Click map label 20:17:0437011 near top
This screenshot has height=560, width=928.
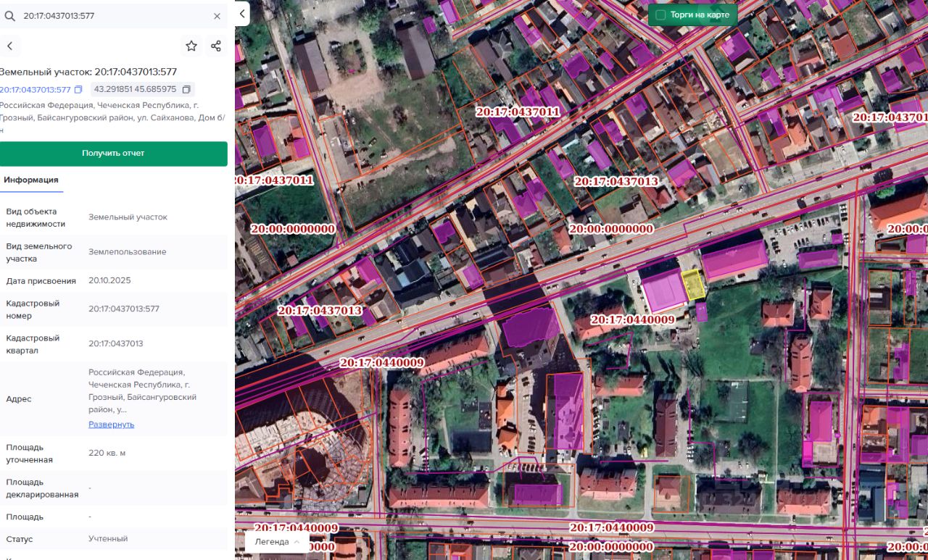(518, 112)
